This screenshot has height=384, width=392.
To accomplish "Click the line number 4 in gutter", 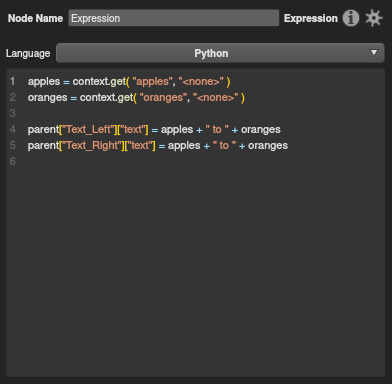I will pos(13,129).
